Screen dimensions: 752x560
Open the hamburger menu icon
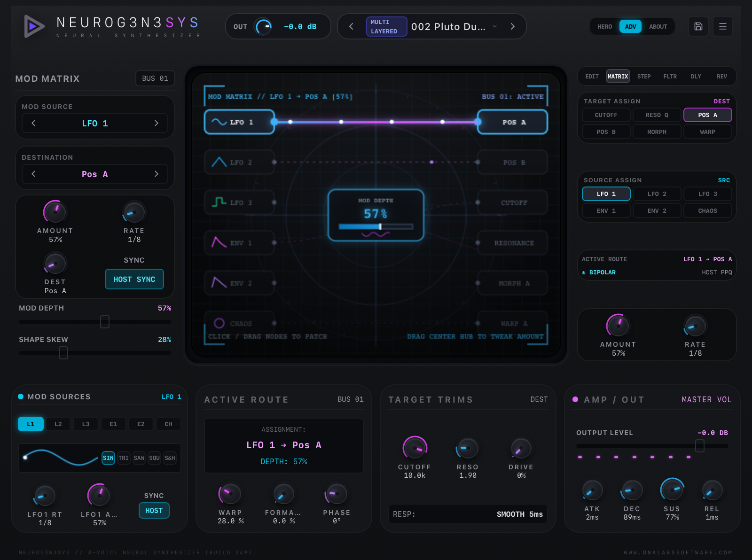pos(723,26)
